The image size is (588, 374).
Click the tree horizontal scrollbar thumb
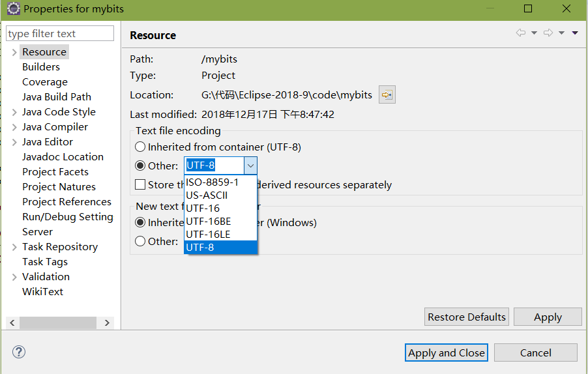[x=58, y=323]
